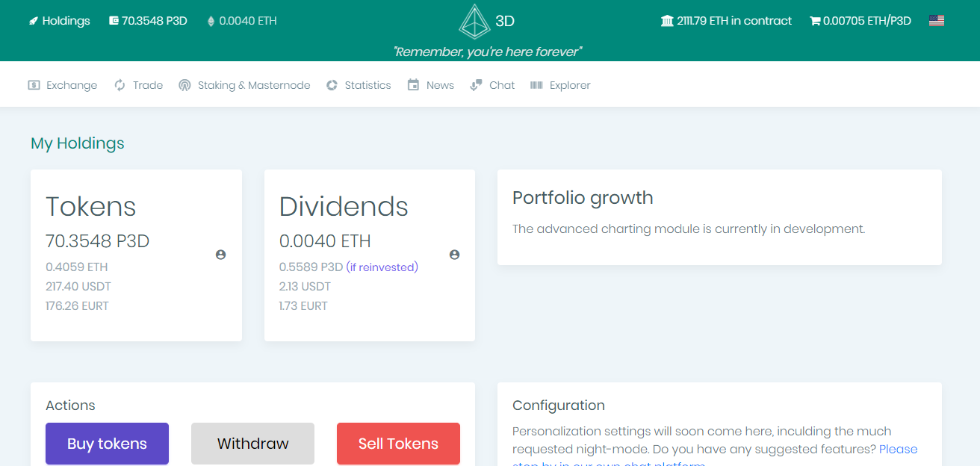Click the 176.26 EURT value
980x466 pixels.
78,305
